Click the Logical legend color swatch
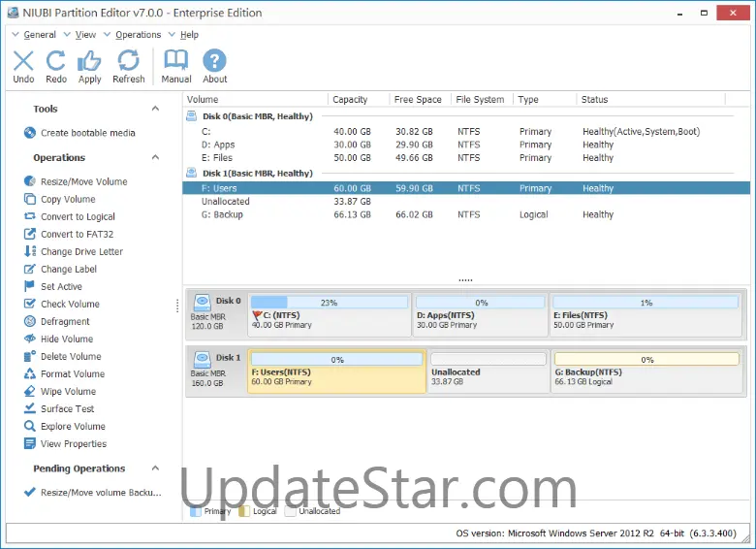The width and height of the screenshot is (756, 549). click(244, 511)
